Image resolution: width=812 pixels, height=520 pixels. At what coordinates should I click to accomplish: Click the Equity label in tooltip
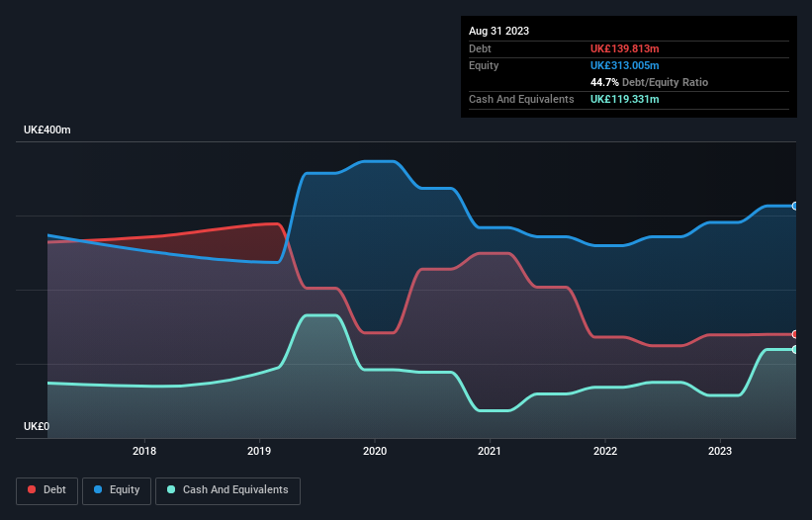pos(484,65)
